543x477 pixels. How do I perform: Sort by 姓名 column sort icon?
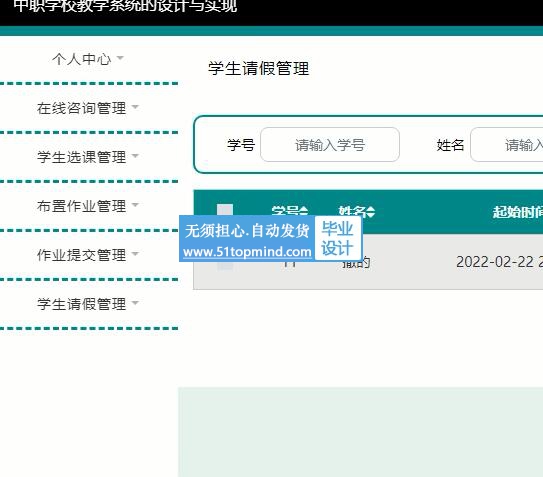click(x=371, y=212)
